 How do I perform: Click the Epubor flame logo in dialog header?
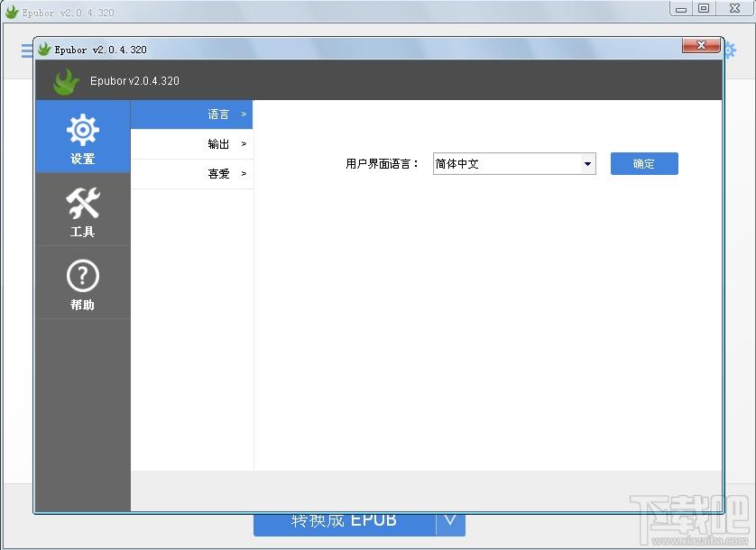pos(66,81)
